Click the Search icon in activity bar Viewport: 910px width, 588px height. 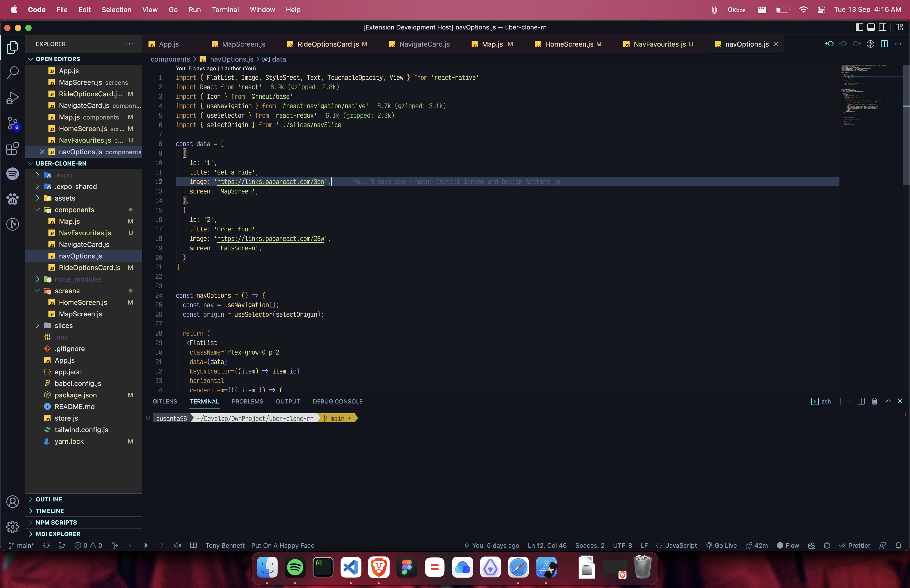pos(12,72)
